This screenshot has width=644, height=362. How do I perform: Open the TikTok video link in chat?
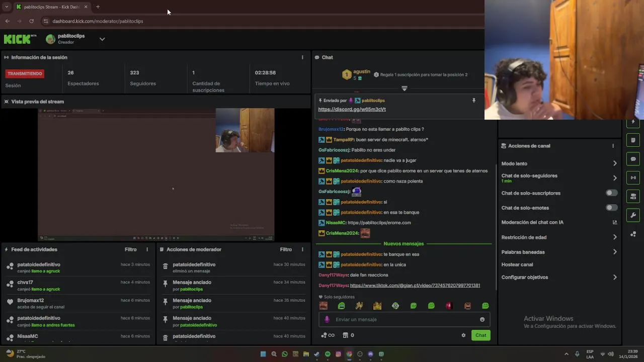click(415, 286)
